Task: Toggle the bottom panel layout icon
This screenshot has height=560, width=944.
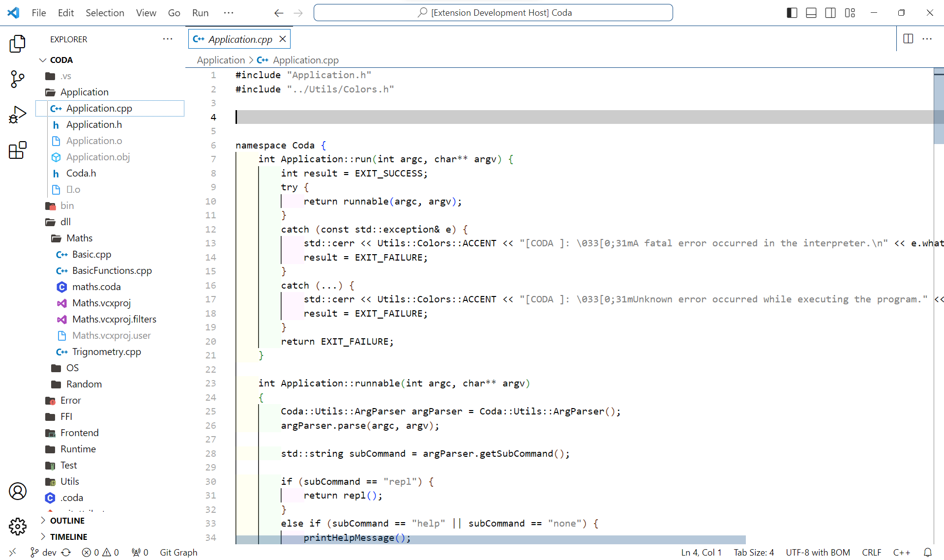Action: click(811, 13)
